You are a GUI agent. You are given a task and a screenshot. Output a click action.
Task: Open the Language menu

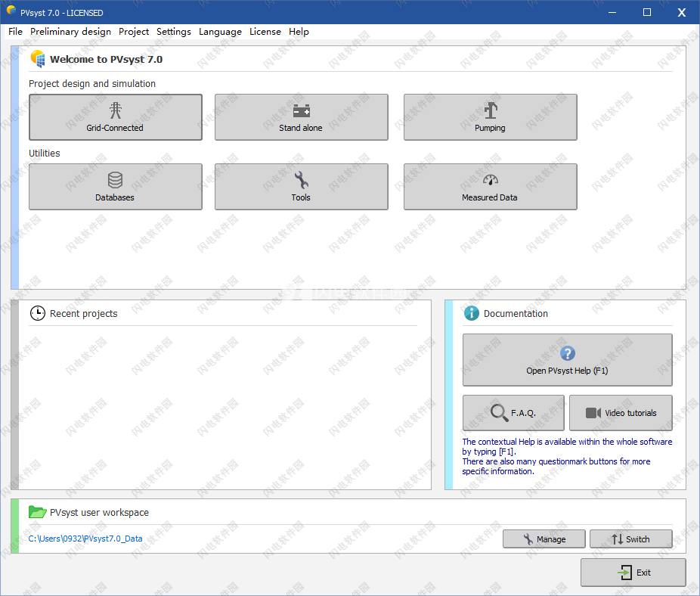pos(220,32)
